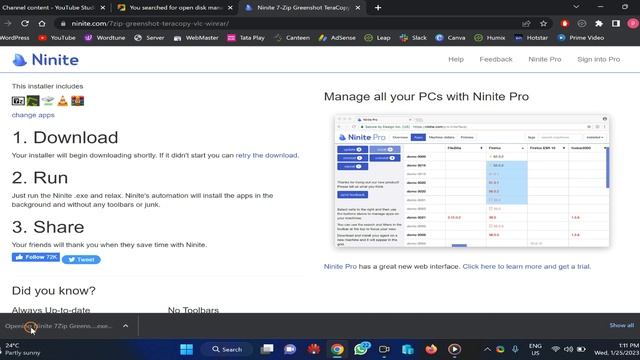
Task: Switch to the open disk search tab
Action: (175, 7)
